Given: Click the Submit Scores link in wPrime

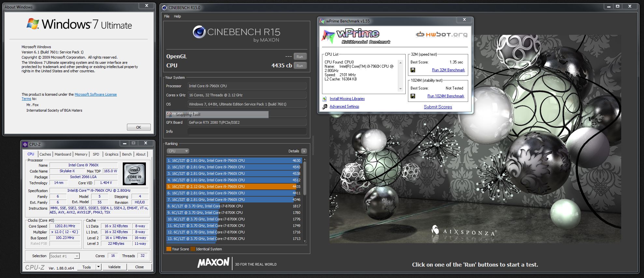Looking at the screenshot, I should point(438,107).
